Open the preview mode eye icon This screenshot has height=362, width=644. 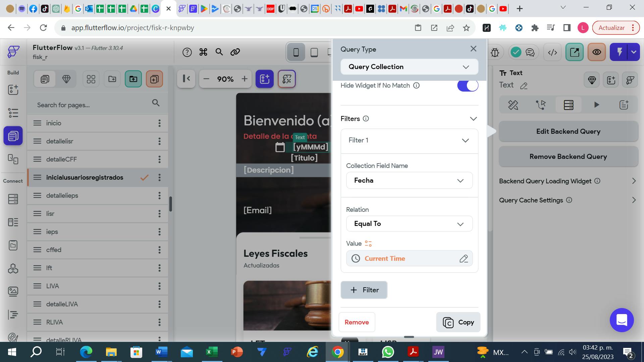click(x=596, y=52)
